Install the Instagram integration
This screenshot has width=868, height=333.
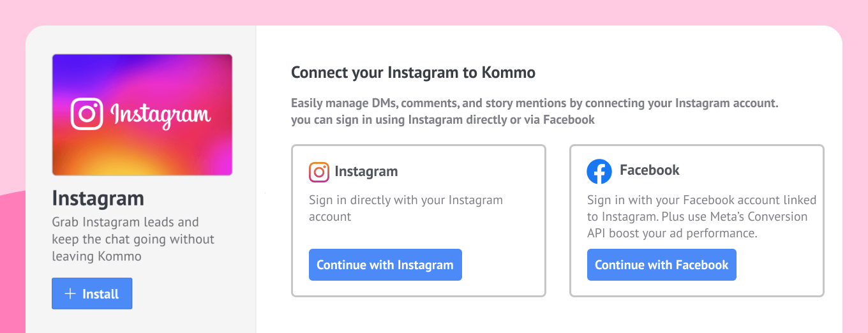click(92, 293)
